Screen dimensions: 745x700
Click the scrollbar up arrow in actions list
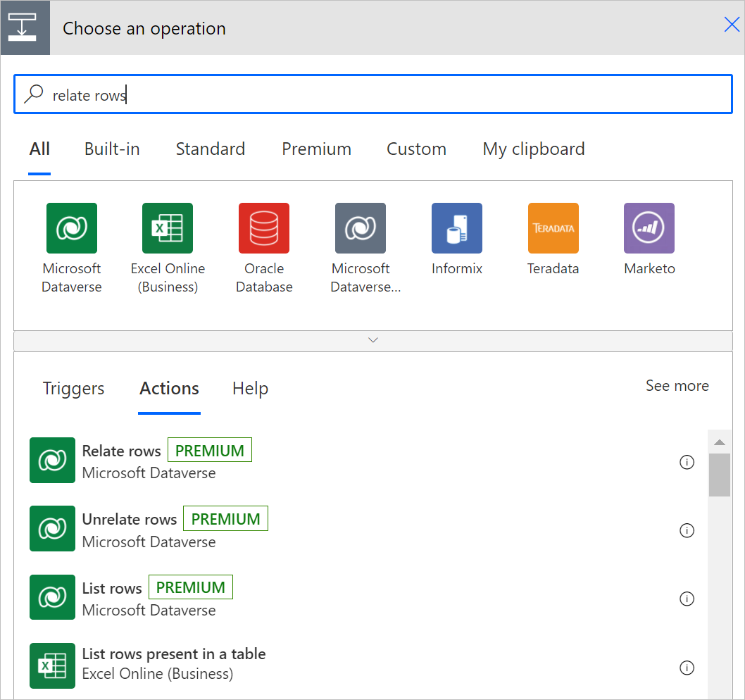(720, 442)
